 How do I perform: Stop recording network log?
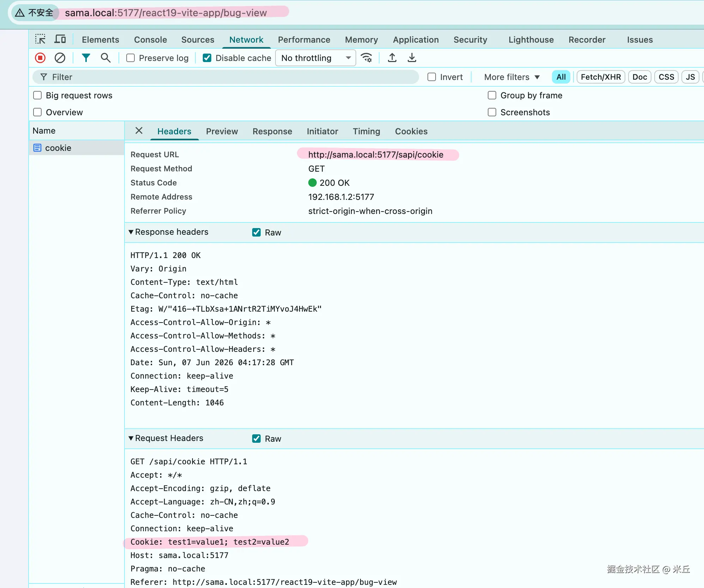(x=40, y=58)
